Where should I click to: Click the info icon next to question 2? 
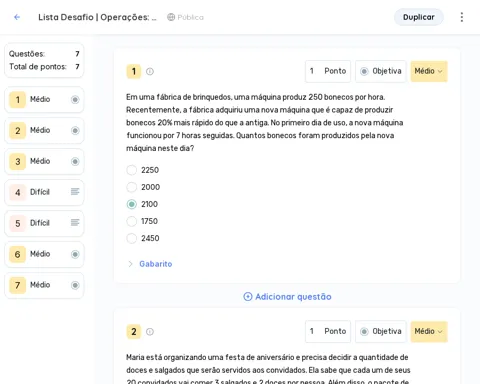click(150, 332)
